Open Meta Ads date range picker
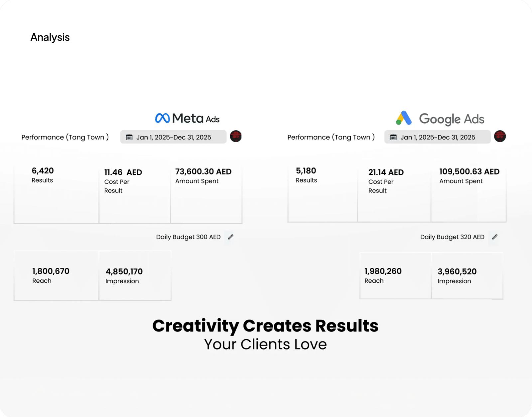 173,137
